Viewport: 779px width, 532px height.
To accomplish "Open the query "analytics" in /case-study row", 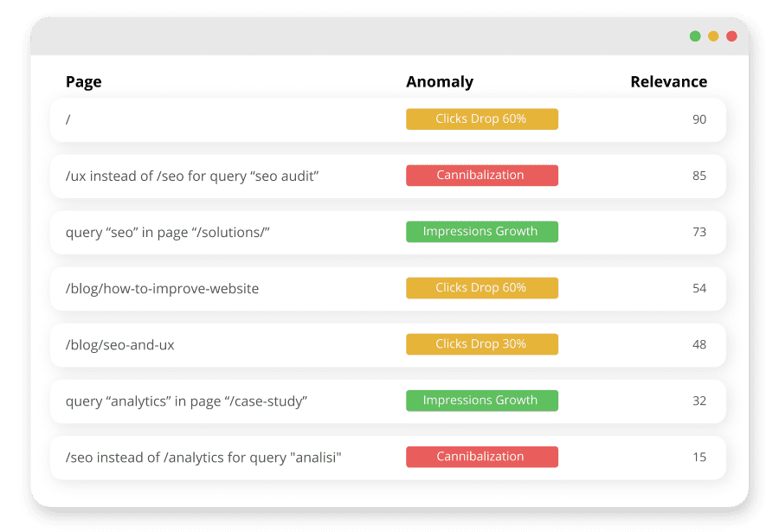I will pyautogui.click(x=388, y=401).
